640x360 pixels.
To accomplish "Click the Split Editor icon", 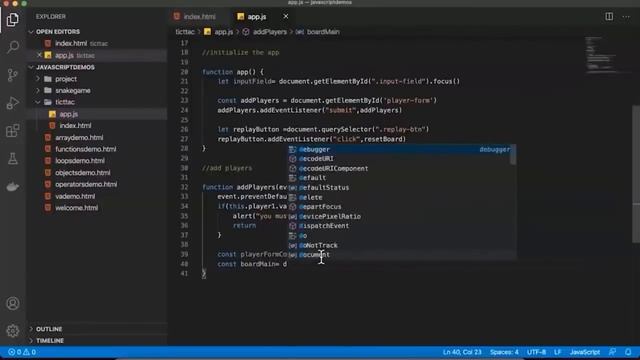I will (x=609, y=16).
